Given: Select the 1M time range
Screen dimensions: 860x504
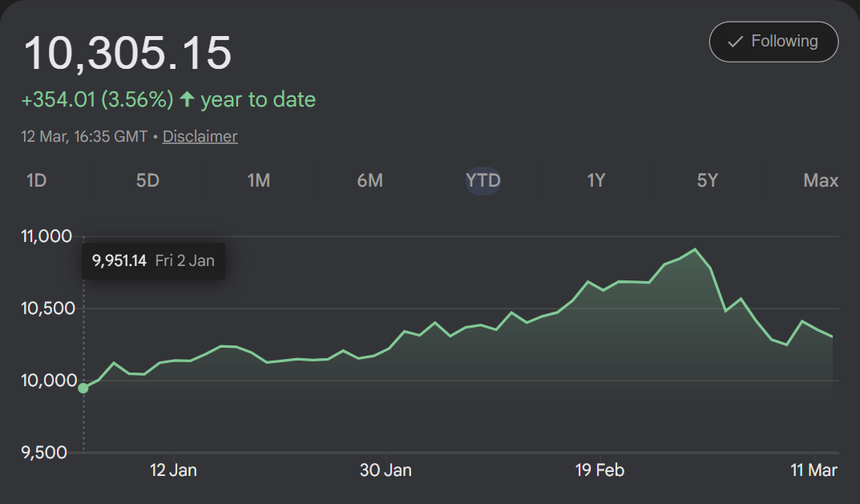Looking at the screenshot, I should click(x=258, y=180).
